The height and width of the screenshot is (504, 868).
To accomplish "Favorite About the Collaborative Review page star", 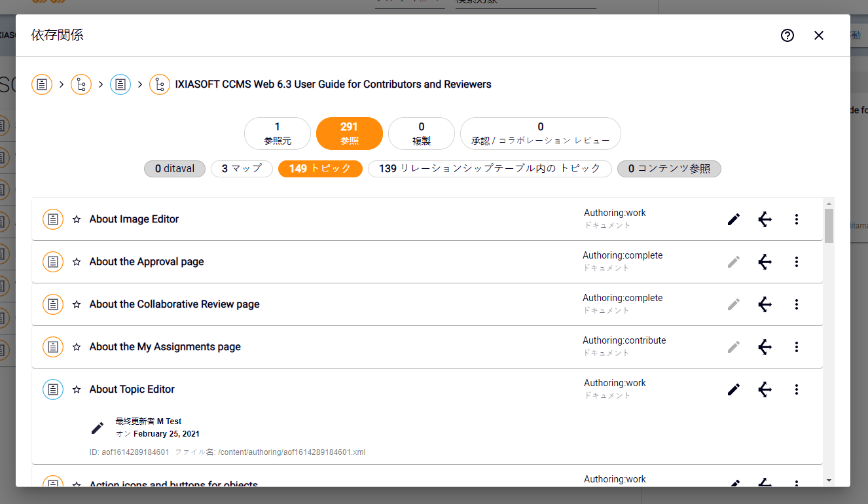I will point(77,304).
